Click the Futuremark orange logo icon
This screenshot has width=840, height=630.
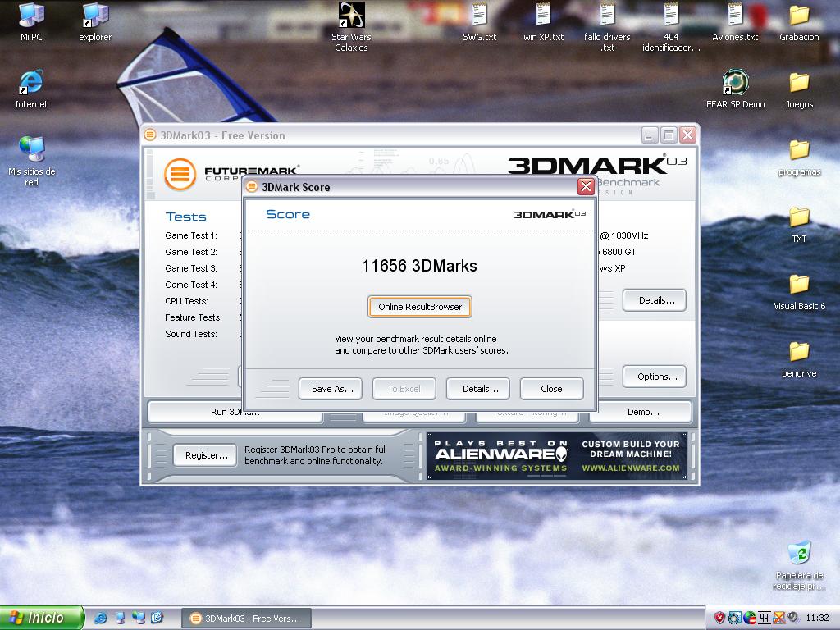click(x=180, y=174)
